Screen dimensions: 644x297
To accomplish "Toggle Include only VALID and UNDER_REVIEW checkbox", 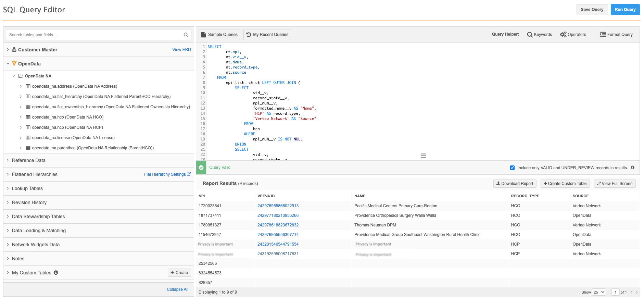I will (x=512, y=168).
